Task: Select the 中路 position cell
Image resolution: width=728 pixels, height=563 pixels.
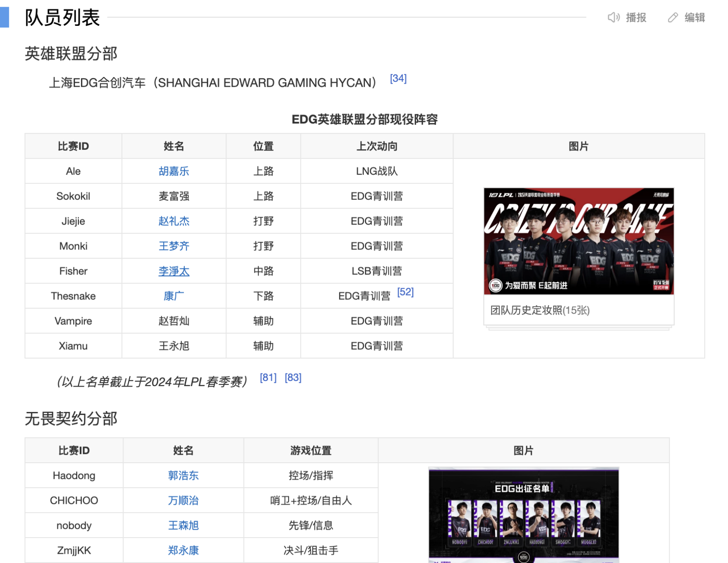Action: click(x=263, y=271)
